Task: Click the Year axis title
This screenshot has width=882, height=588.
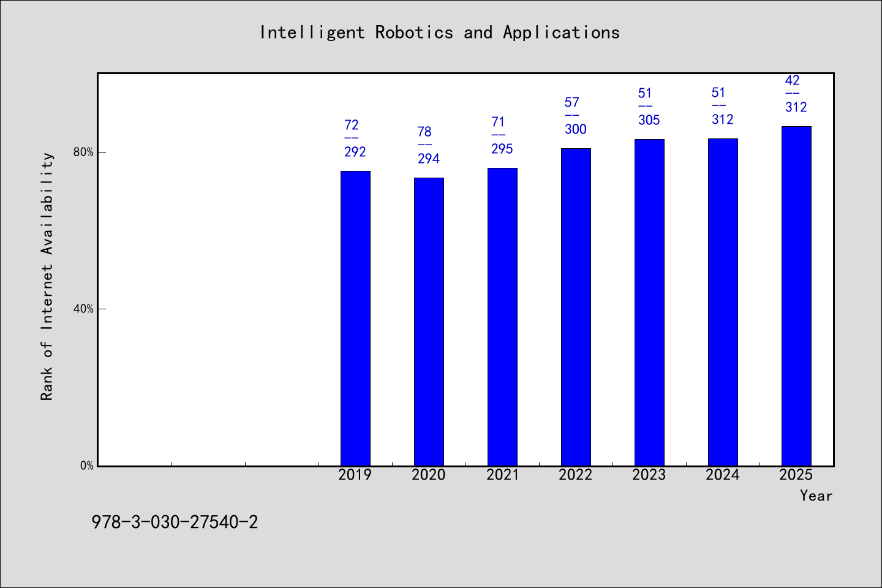Action: 816,496
